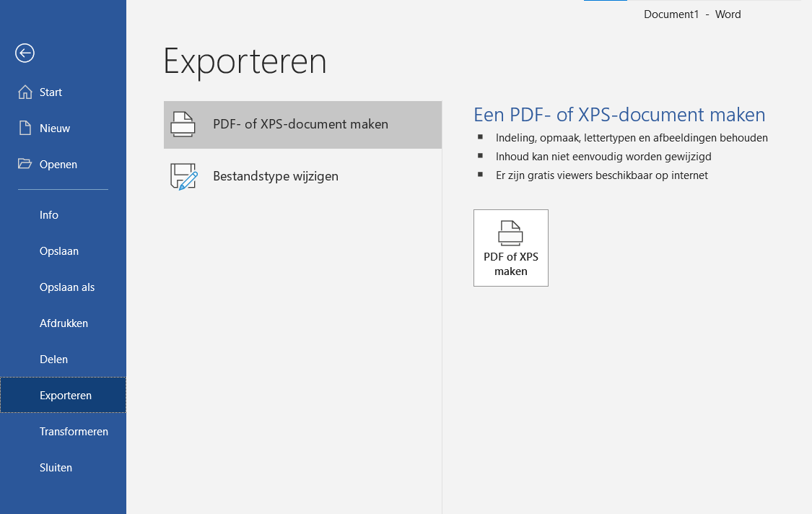Click the PDF of XPS maken button
Image resolution: width=812 pixels, height=514 pixels.
(510, 248)
